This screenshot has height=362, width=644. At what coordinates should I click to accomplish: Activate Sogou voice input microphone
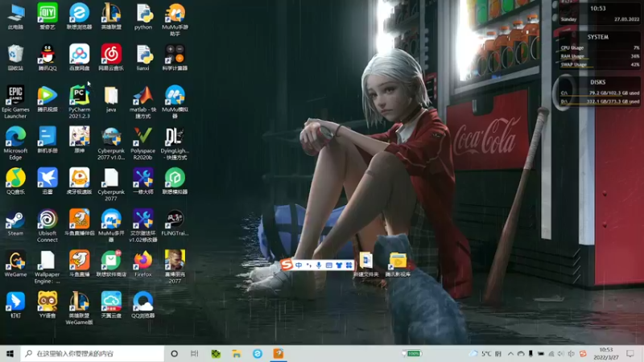click(319, 265)
